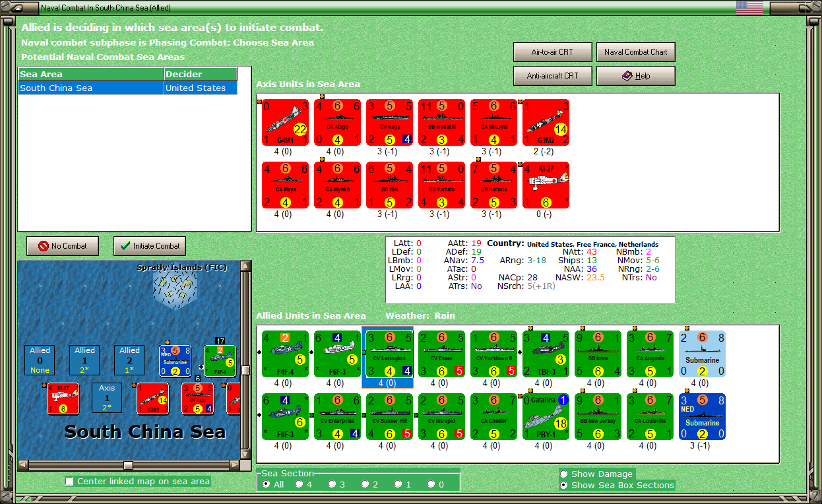The image size is (822, 504).
Task: Select the BB Iowa battleship counter
Action: point(598,354)
